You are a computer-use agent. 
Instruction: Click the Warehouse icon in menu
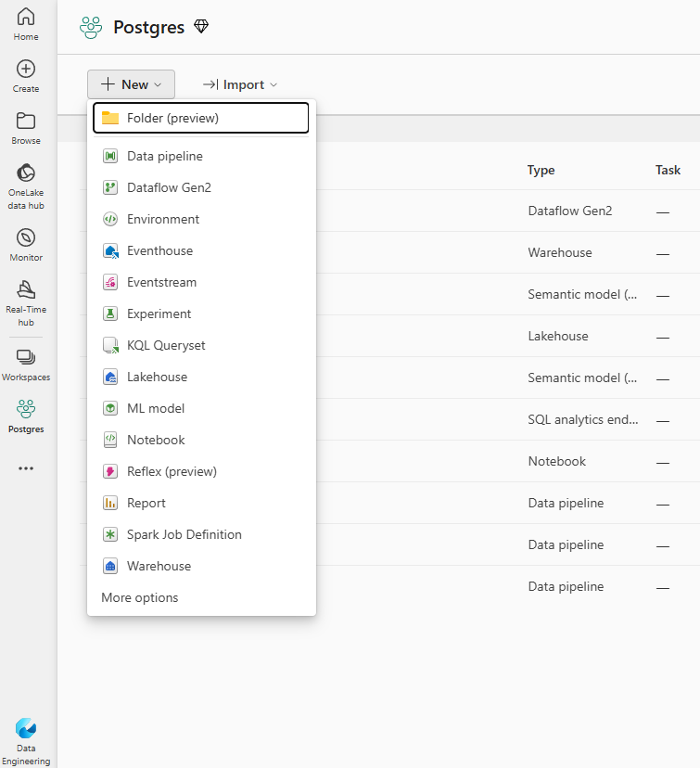(x=110, y=566)
